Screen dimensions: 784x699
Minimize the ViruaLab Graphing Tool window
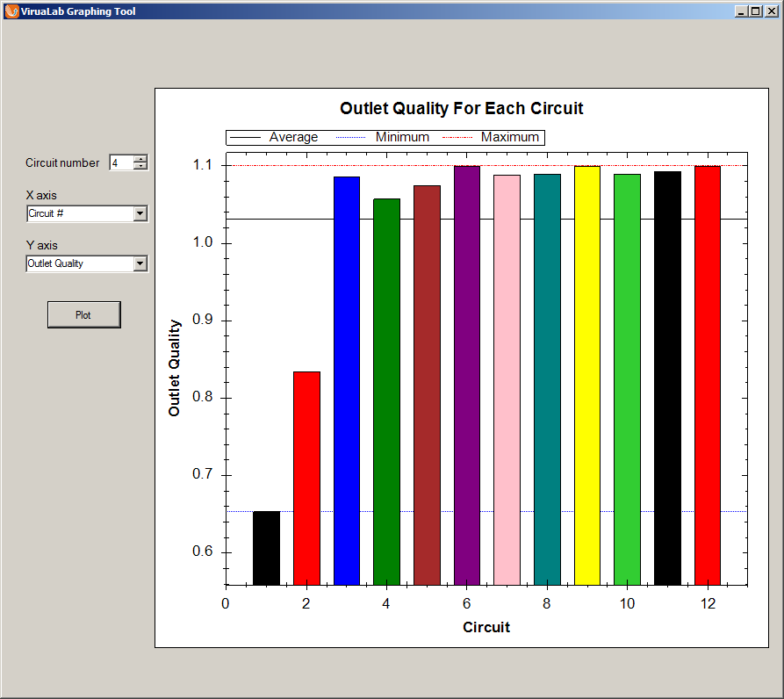tap(742, 11)
